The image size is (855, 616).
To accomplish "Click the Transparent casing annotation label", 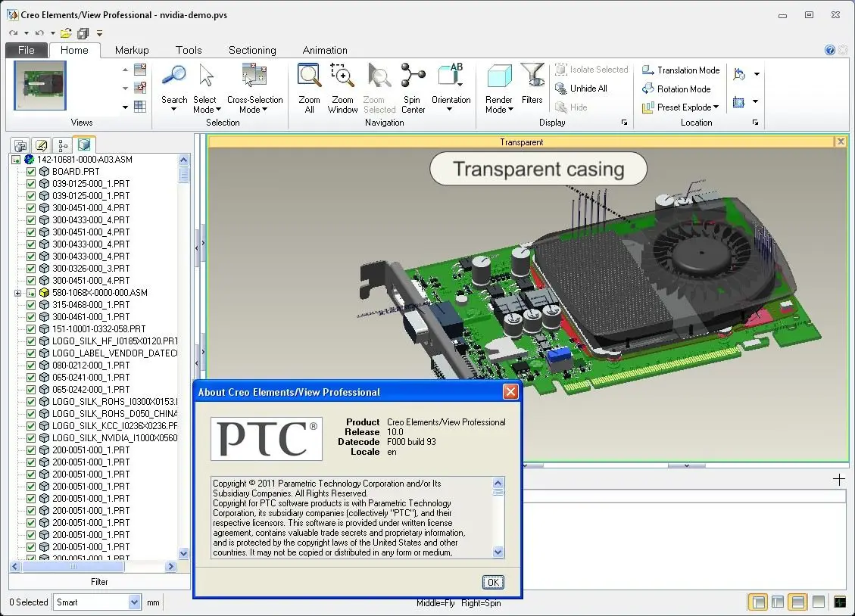I will [538, 169].
